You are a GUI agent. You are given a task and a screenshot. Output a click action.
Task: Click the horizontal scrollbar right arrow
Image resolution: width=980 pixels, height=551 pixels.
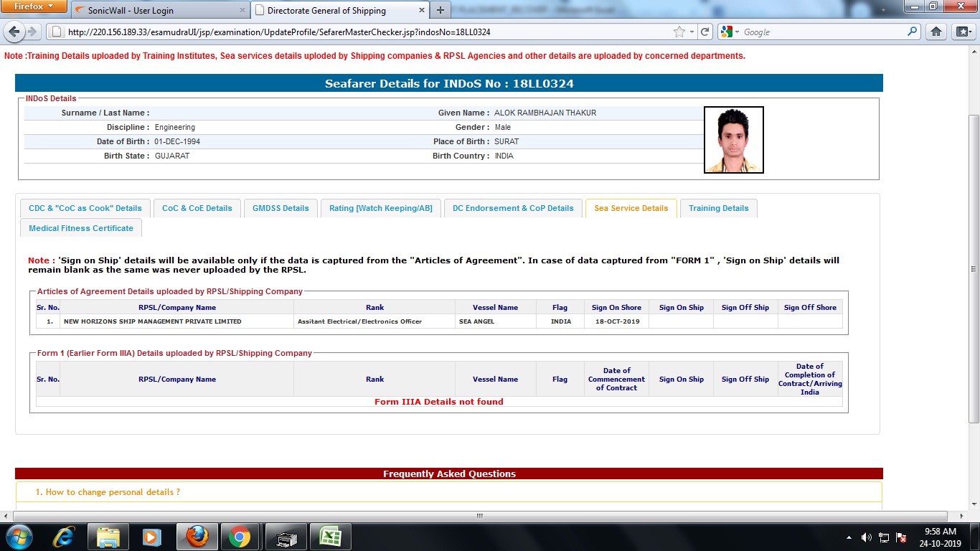point(961,516)
